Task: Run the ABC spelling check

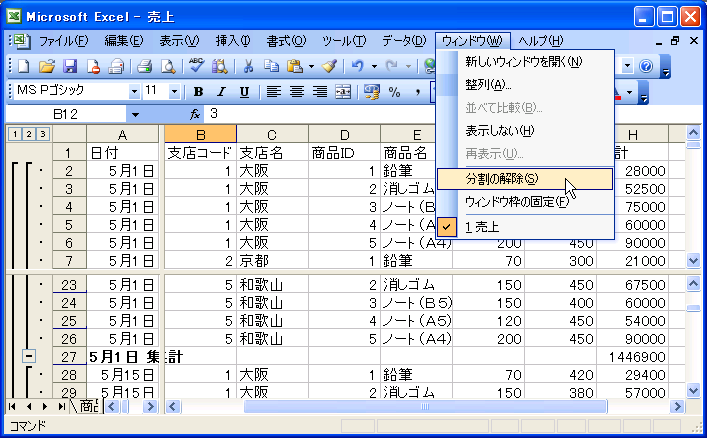Action: tap(196, 66)
